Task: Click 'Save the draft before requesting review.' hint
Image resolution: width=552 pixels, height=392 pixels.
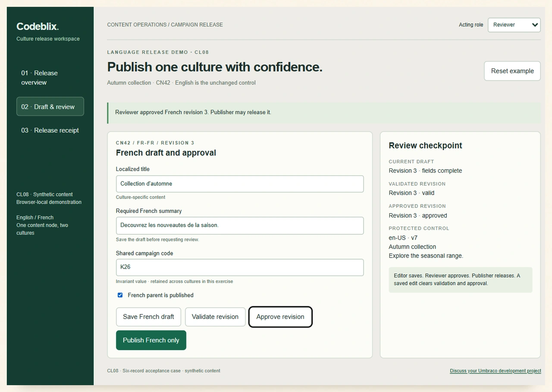Action: (157, 240)
